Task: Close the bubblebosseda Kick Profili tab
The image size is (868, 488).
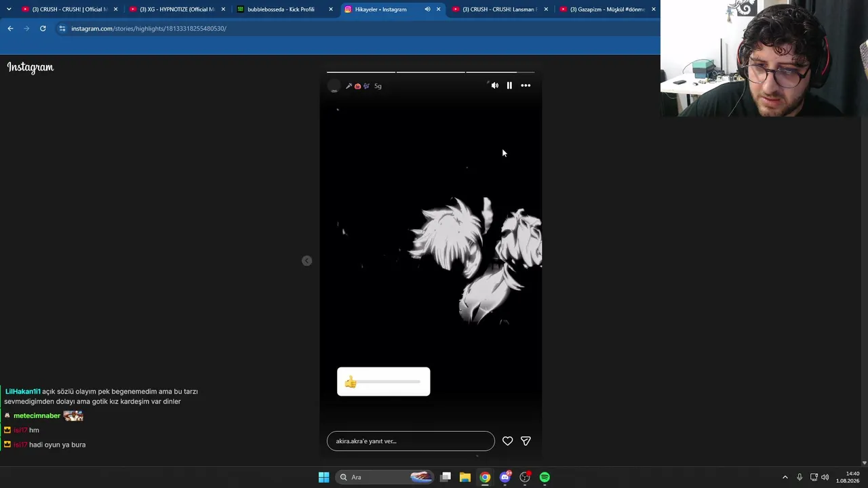Action: 331,9
